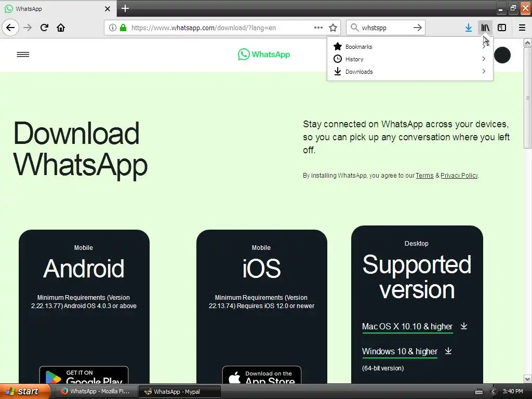Switch to WhatsApp - Mypal taskbar window
532x399 pixels.
(179, 392)
